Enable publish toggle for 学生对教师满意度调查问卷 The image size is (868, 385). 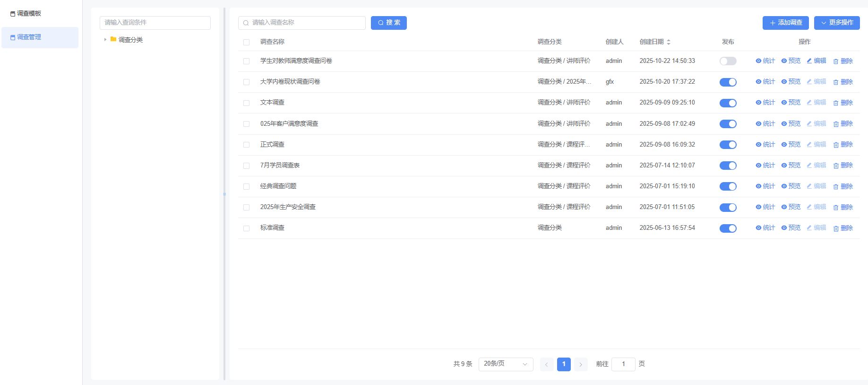click(x=728, y=61)
